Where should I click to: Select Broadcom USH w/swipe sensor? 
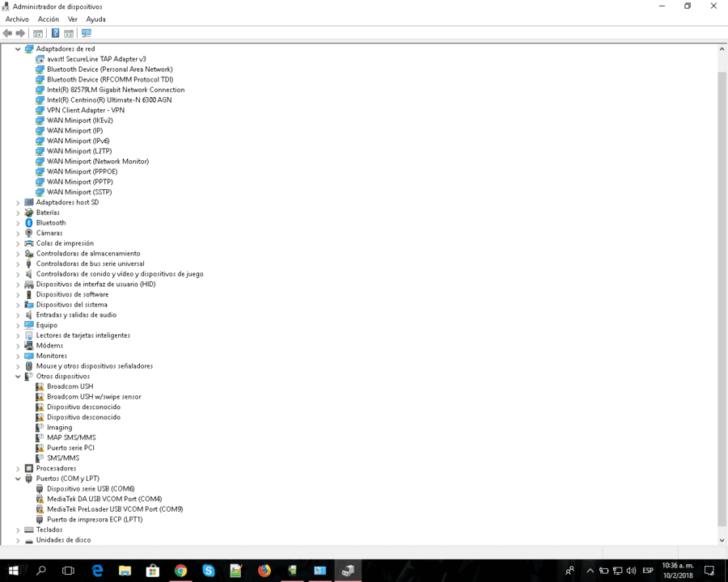pyautogui.click(x=94, y=396)
